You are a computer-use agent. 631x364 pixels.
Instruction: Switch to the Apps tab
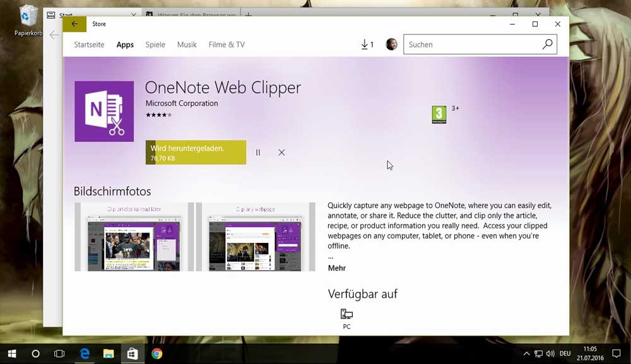(x=125, y=45)
